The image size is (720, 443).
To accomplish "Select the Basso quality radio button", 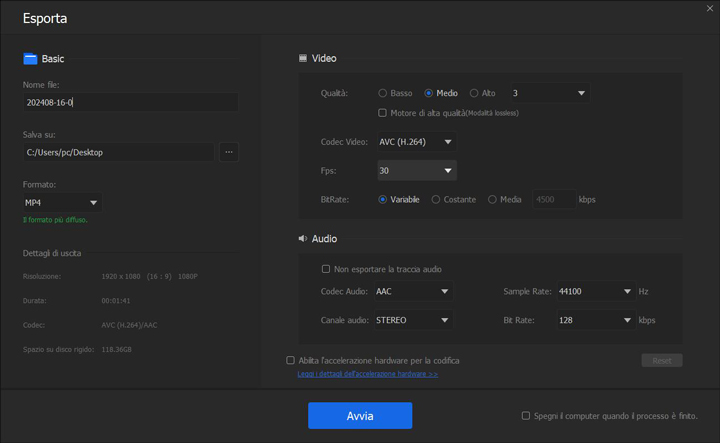I will (383, 93).
